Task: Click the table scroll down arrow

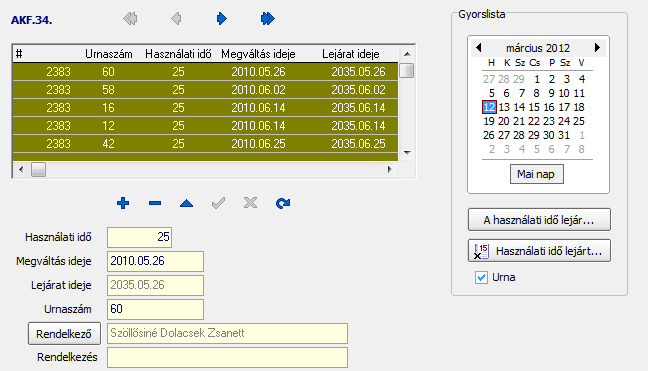Action: pos(407,152)
